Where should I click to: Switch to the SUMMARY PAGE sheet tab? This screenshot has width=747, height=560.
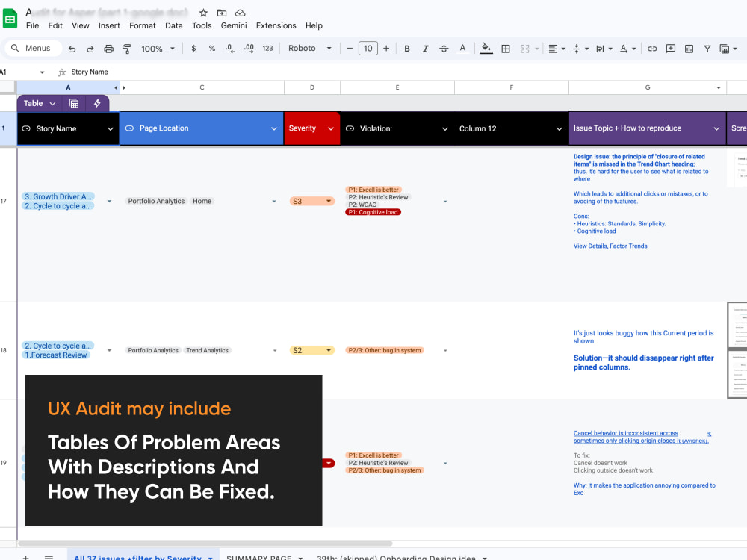(x=258, y=557)
